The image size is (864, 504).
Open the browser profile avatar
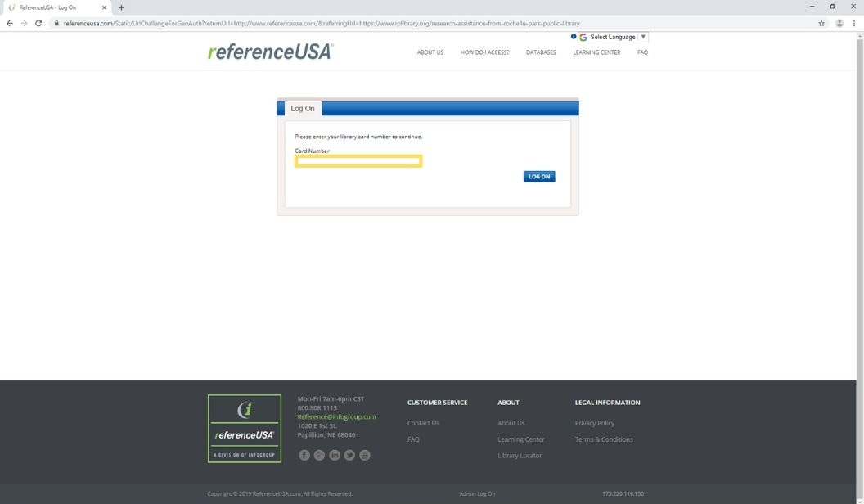point(839,23)
